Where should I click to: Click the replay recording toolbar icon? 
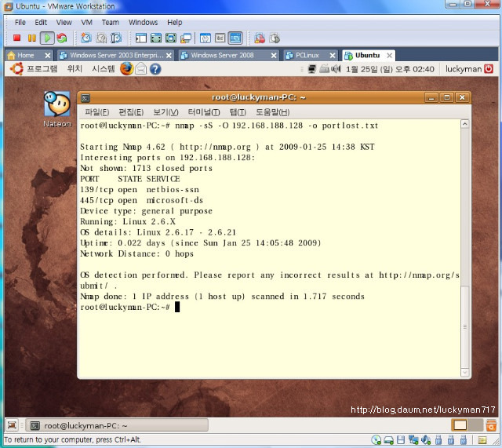(x=275, y=38)
